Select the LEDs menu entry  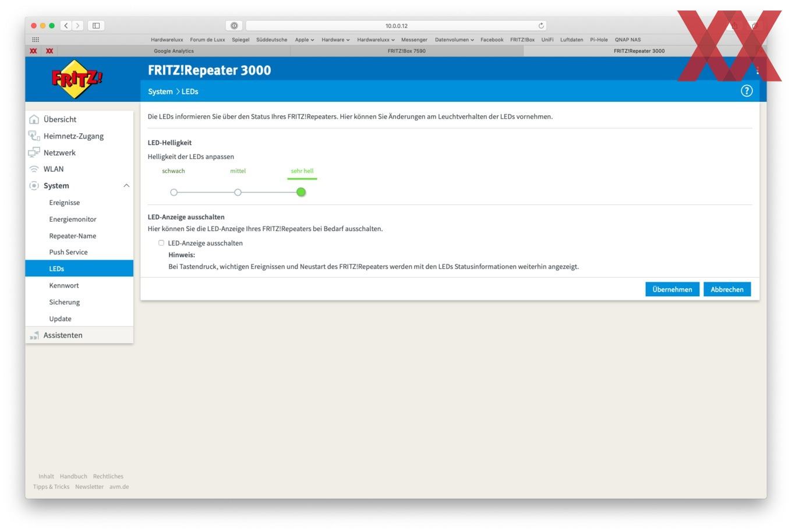click(79, 268)
